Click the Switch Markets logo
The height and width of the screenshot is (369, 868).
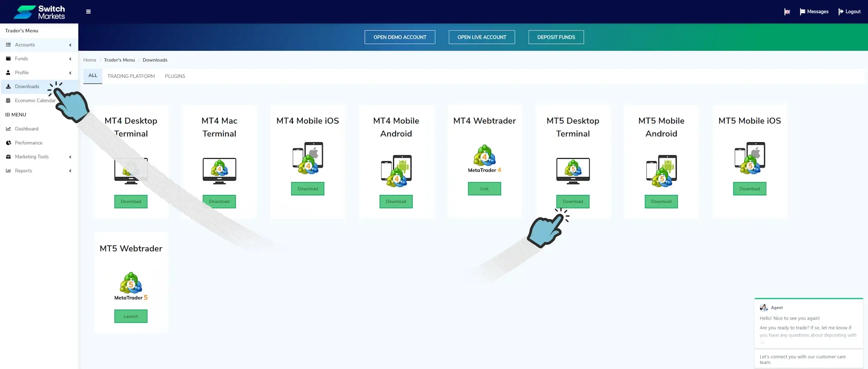pos(39,12)
